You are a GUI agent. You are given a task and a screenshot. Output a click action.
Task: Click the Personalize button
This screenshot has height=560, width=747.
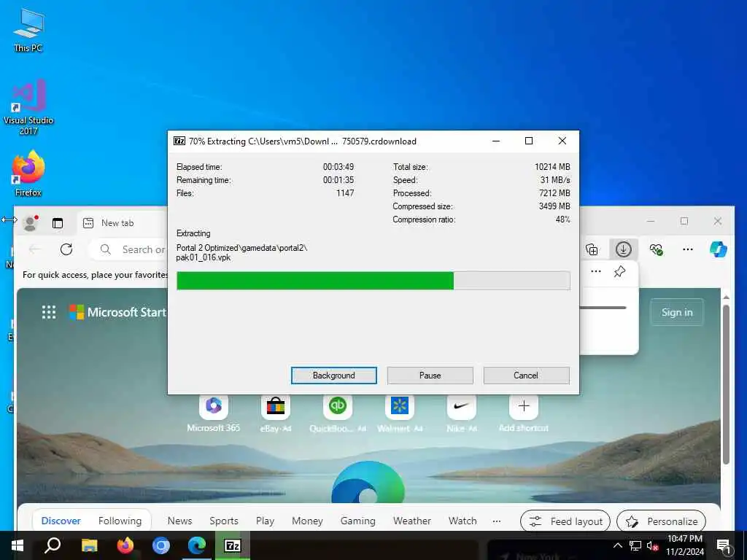661,521
